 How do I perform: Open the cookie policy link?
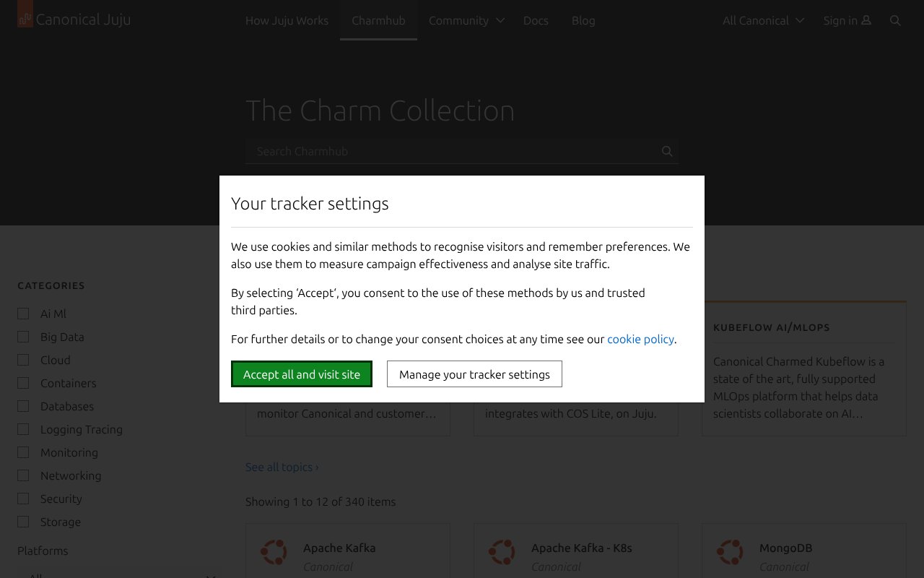coord(640,339)
